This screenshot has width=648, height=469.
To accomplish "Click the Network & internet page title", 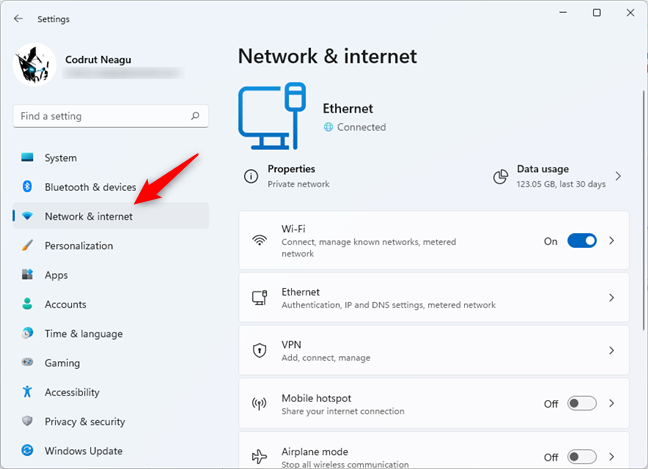I will 327,56.
